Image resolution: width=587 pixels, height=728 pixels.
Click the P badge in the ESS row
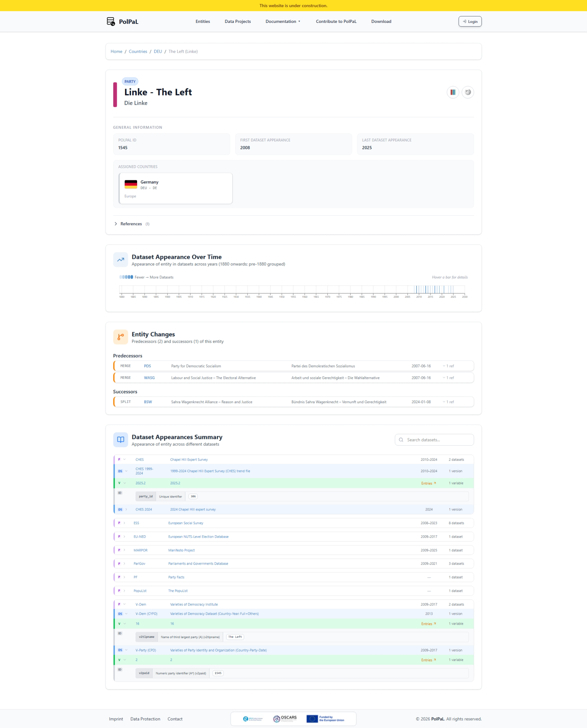coord(119,523)
